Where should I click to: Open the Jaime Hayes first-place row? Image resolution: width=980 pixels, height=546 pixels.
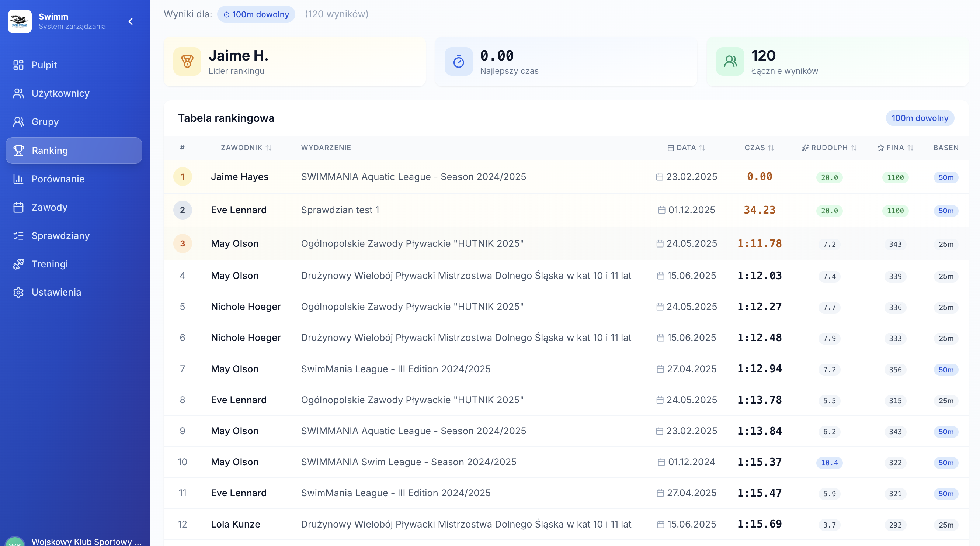240,177
